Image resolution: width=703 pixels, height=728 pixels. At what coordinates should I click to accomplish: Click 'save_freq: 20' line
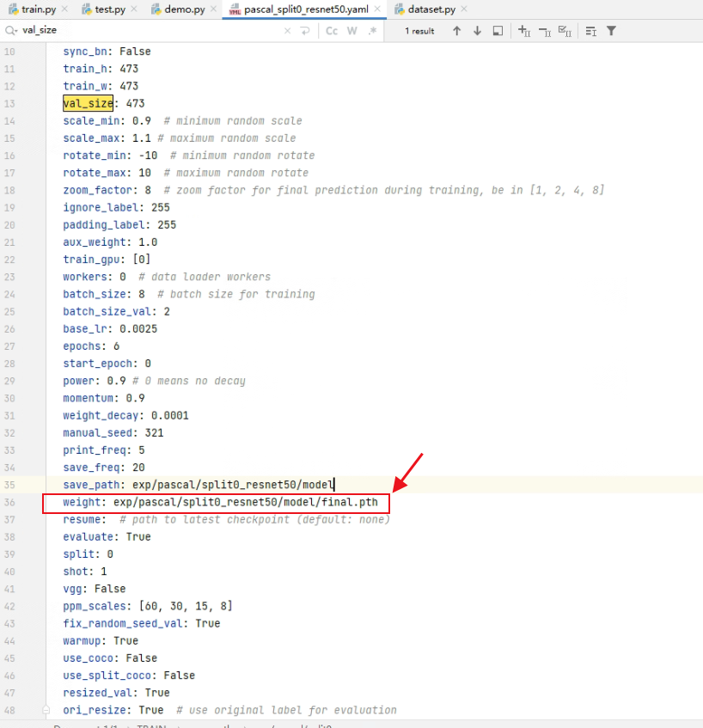click(104, 468)
